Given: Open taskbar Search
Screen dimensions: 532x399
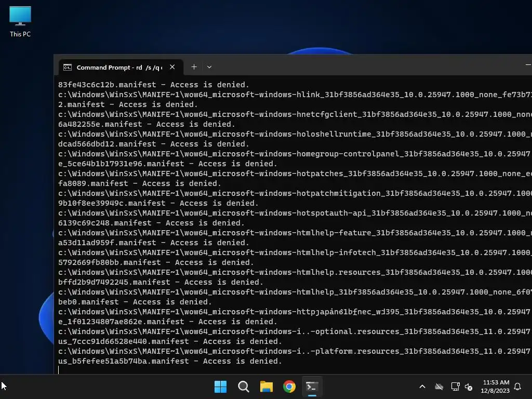Looking at the screenshot, I should coord(244,387).
